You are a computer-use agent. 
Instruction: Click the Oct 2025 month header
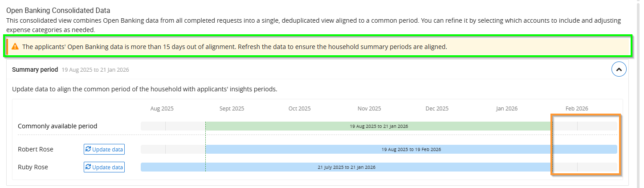tap(299, 109)
